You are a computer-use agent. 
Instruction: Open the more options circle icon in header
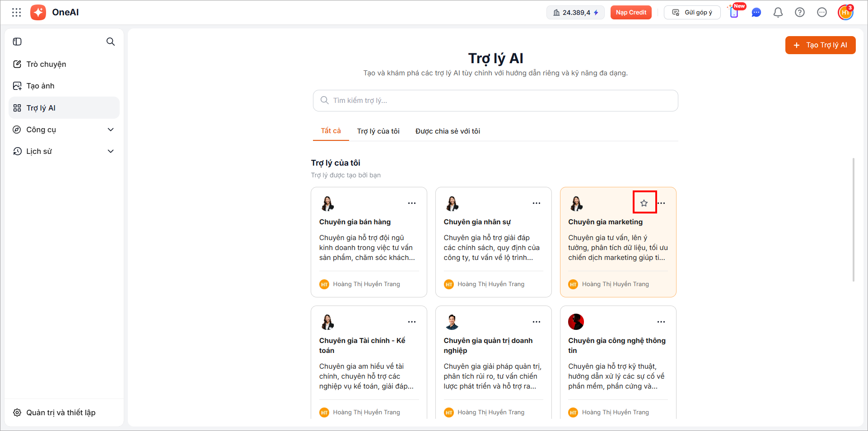click(822, 13)
